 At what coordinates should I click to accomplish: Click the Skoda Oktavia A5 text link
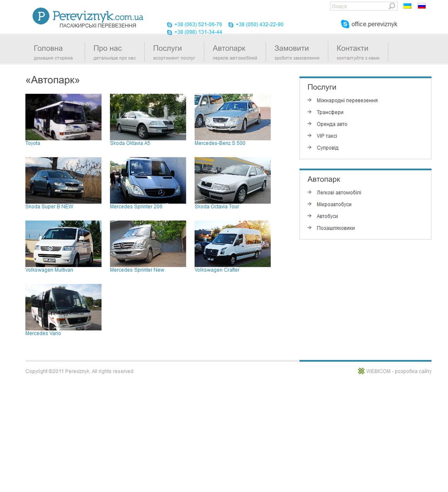click(x=130, y=143)
